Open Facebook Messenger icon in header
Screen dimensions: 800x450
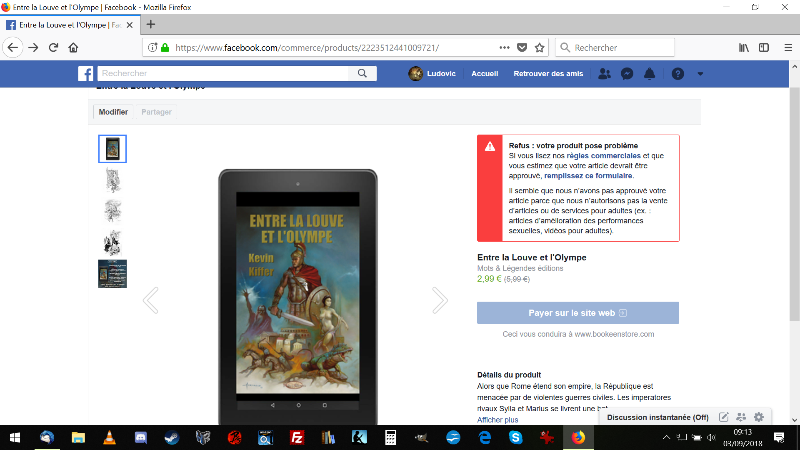click(x=627, y=74)
